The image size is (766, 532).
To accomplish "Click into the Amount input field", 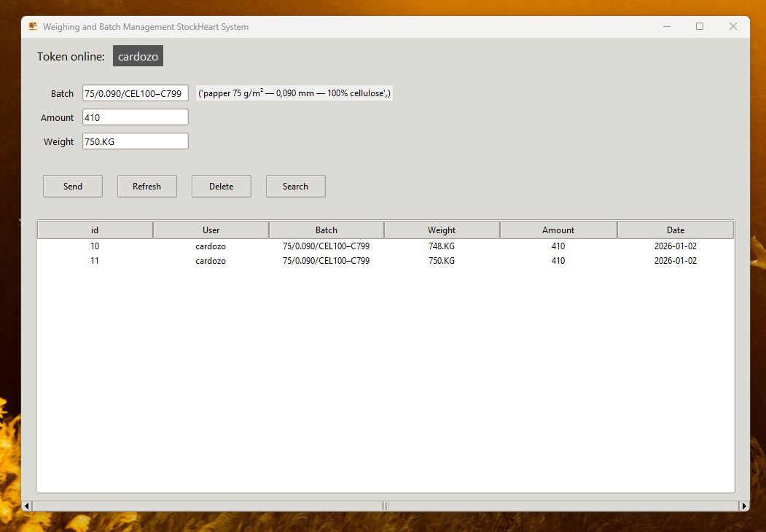I will (x=135, y=117).
